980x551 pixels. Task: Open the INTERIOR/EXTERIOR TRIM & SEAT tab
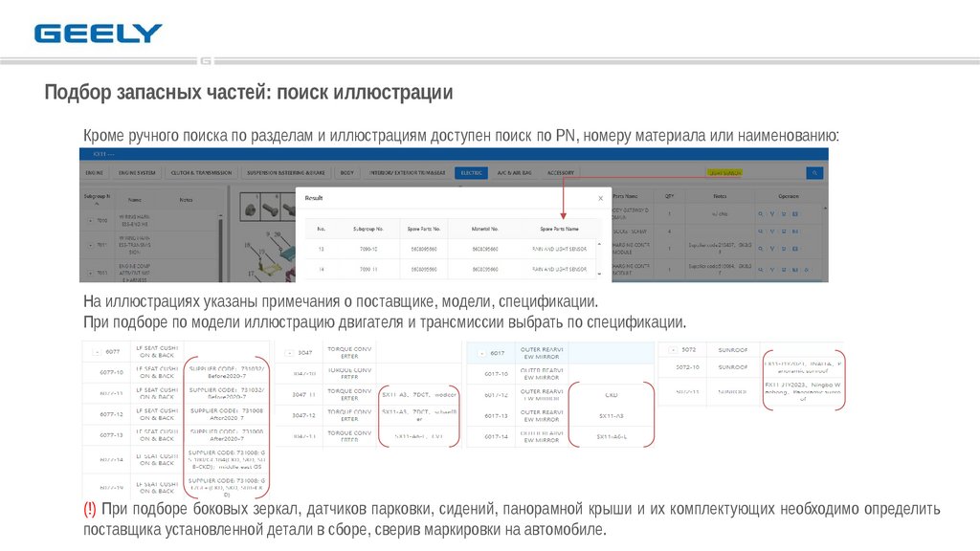point(407,172)
